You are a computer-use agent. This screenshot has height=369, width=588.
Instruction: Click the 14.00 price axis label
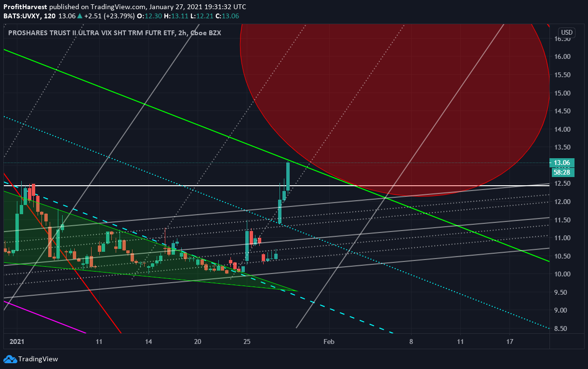562,129
